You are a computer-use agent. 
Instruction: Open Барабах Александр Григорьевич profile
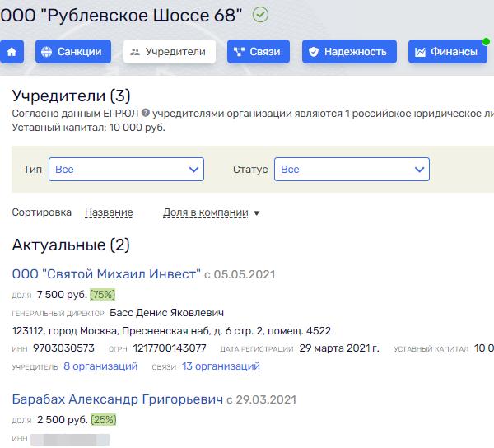pyautogui.click(x=118, y=399)
